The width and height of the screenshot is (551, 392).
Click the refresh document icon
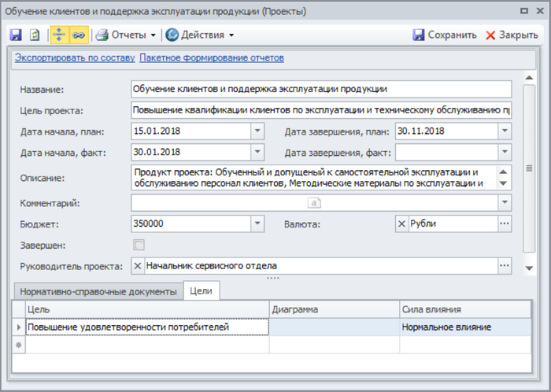pos(34,35)
